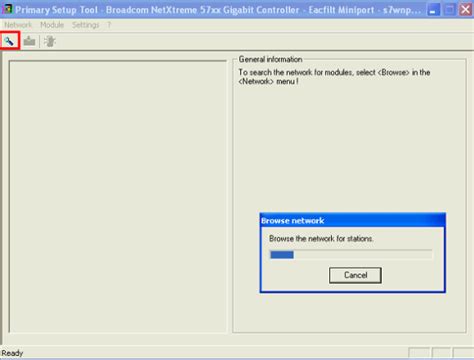The width and height of the screenshot is (474, 360).
Task: Click the Primary Setup Tool title bar icon
Action: tap(7, 9)
